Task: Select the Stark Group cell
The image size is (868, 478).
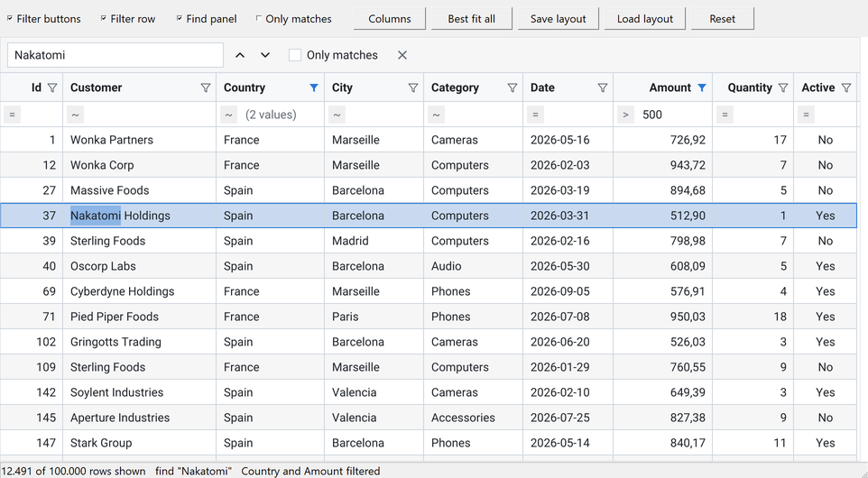Action: click(x=140, y=443)
